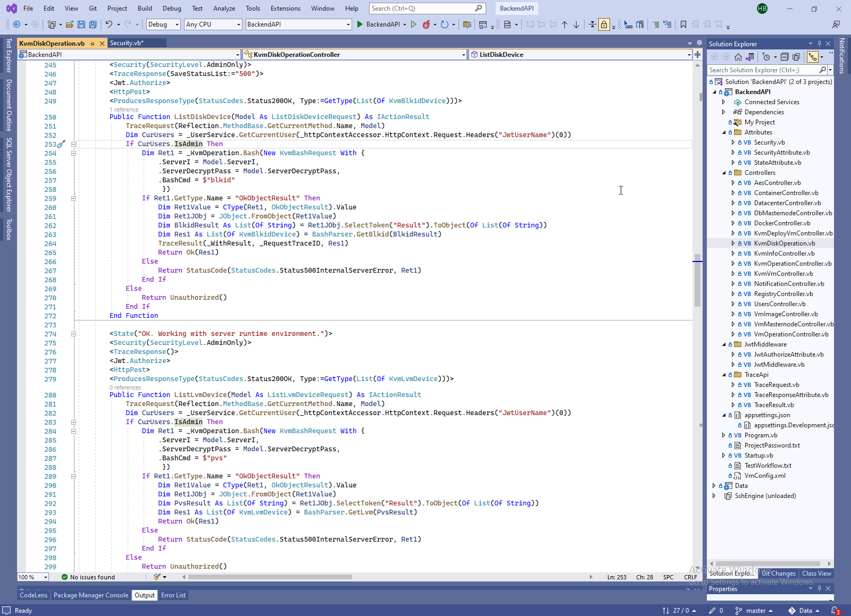The image size is (851, 616).
Task: Click the Hot Reload flame icon
Action: (x=426, y=24)
